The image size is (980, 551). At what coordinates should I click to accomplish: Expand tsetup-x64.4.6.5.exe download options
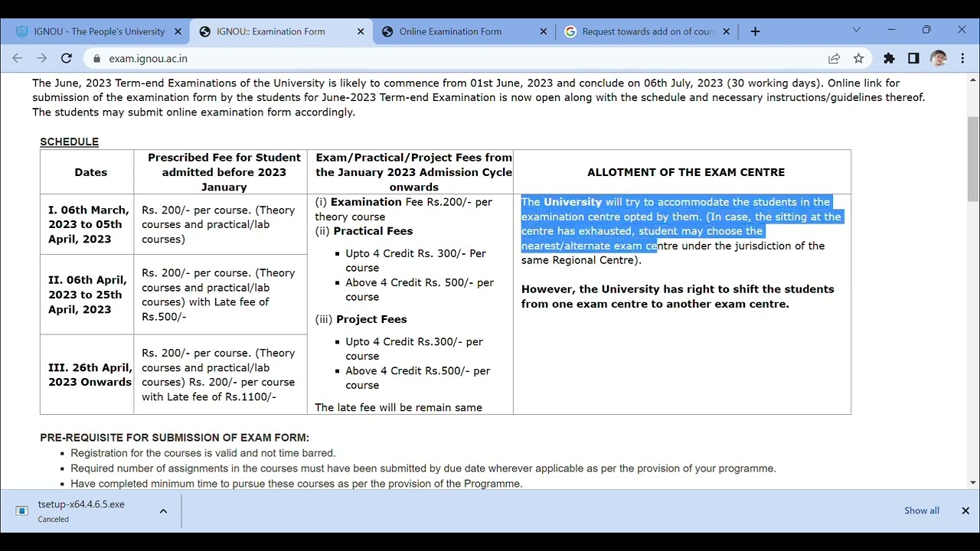[x=163, y=511]
